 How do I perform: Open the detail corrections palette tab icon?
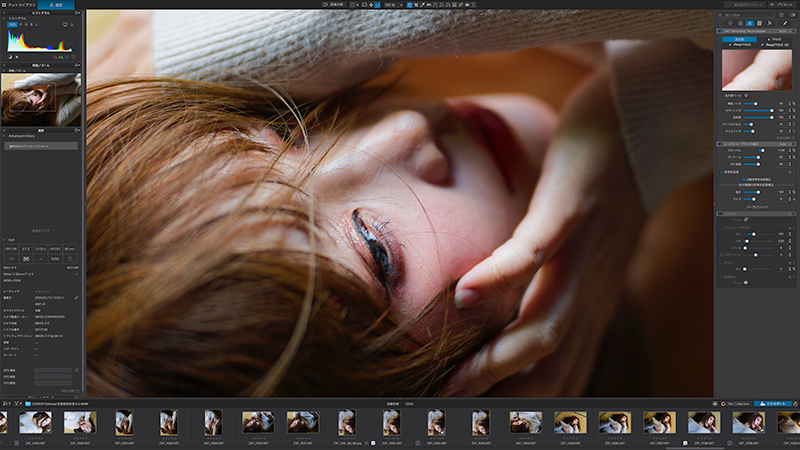pos(750,23)
